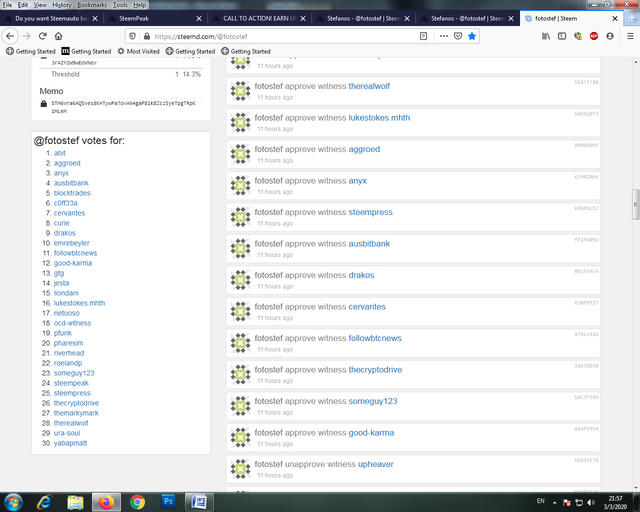Viewport: 640px width, 512px height.
Task: Switch to Do you want Steemauto tab
Action: 51,18
